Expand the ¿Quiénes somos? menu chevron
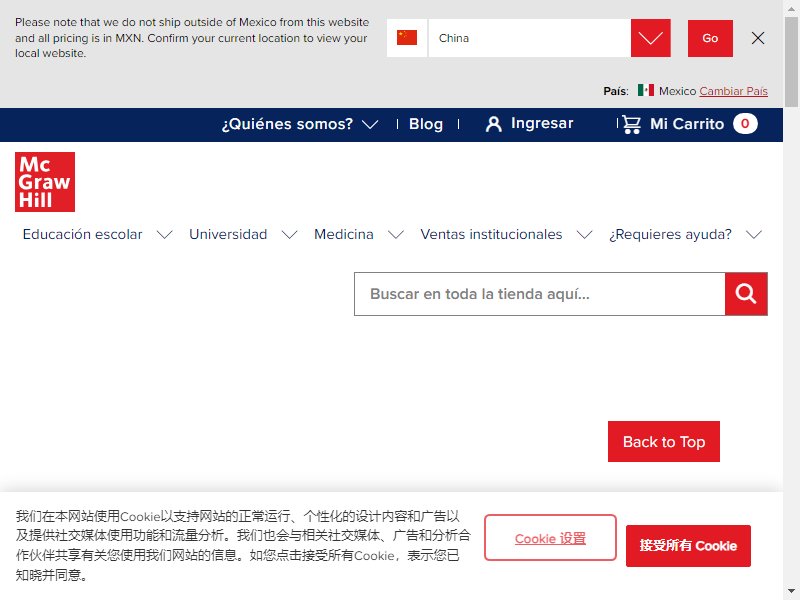 [x=370, y=124]
